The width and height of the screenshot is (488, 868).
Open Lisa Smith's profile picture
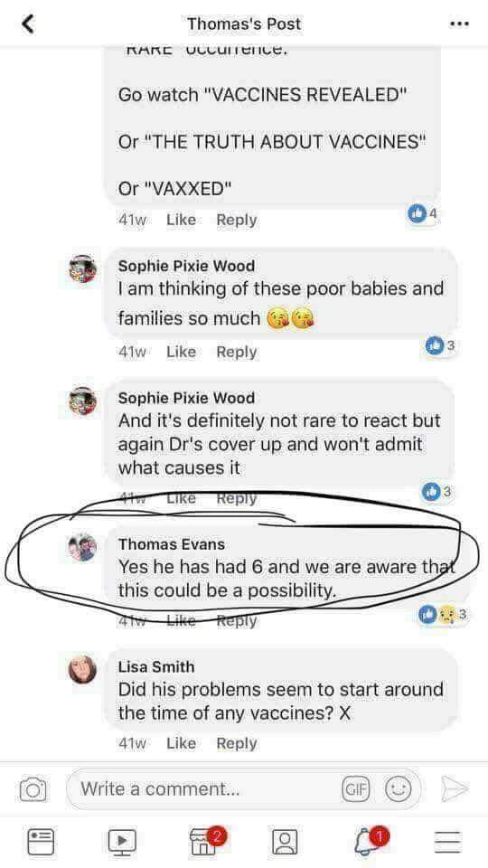pos(82,670)
